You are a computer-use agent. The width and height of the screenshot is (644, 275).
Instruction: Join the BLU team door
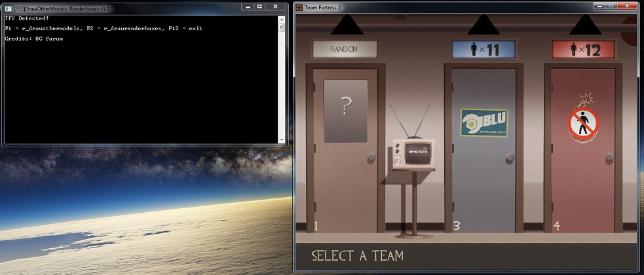(x=483, y=151)
